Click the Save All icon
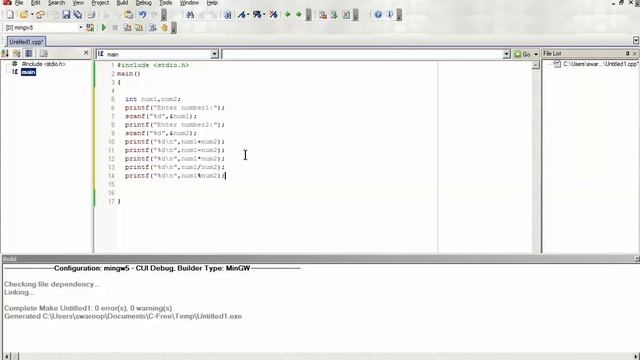The image size is (640, 360). (x=78, y=15)
